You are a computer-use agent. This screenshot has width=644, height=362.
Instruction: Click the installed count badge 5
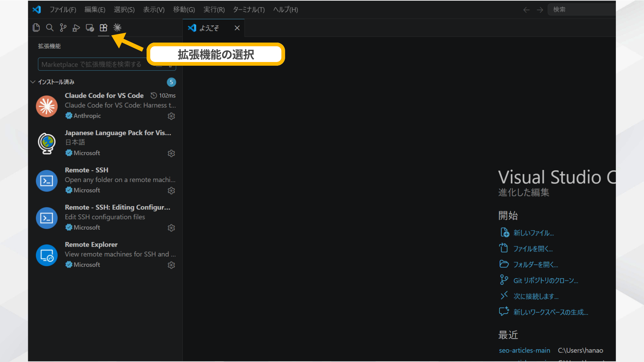coord(171,82)
